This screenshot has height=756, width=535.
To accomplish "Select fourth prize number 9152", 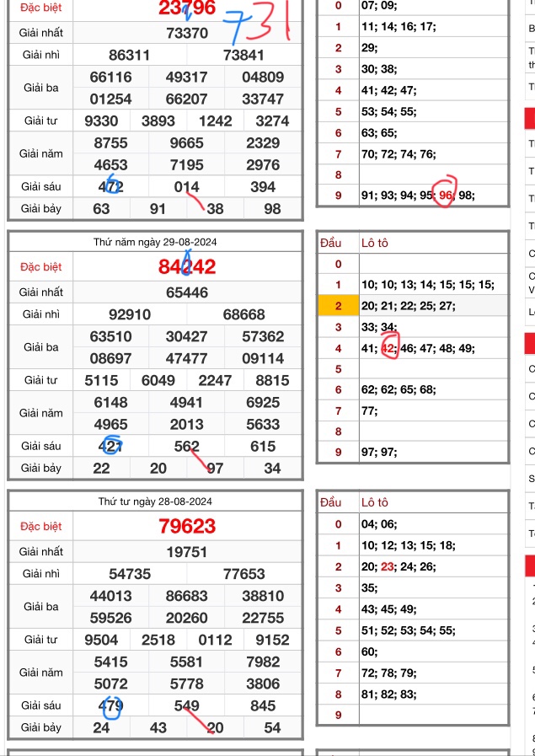I will pyautogui.click(x=273, y=640).
